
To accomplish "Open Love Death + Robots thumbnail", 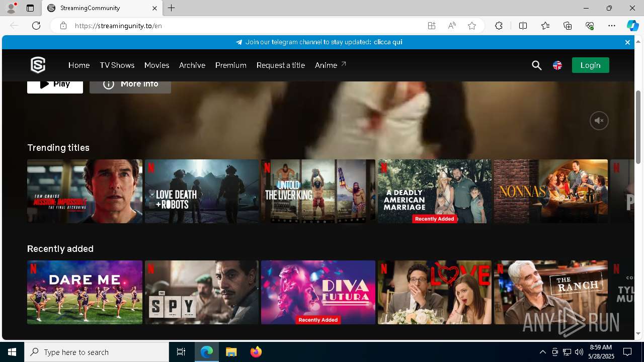I will coord(202,191).
